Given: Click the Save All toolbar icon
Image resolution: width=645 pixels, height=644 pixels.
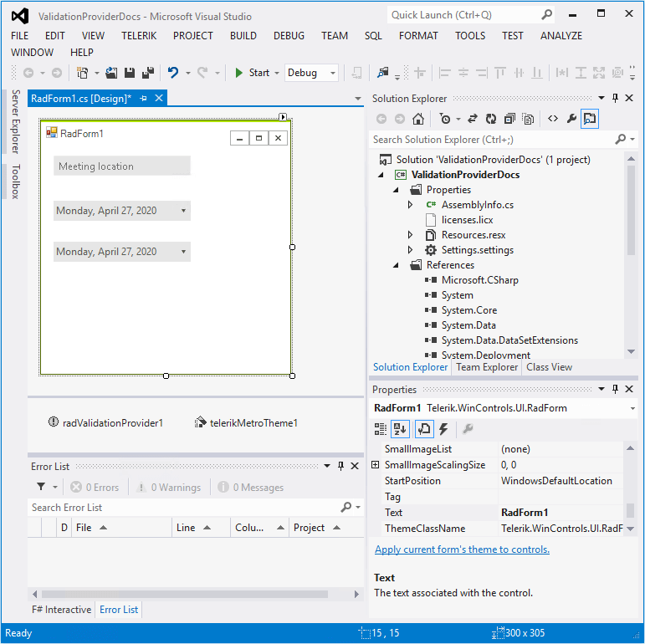Looking at the screenshot, I should click(148, 74).
